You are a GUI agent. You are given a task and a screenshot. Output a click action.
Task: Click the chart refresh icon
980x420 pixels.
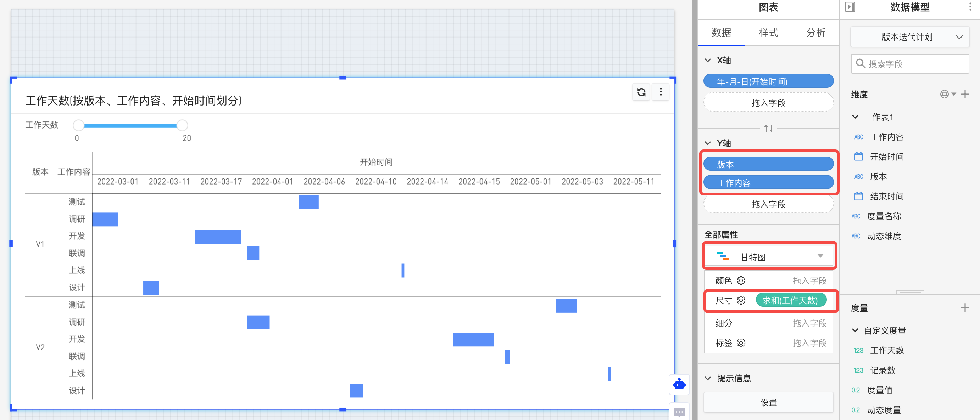click(641, 92)
